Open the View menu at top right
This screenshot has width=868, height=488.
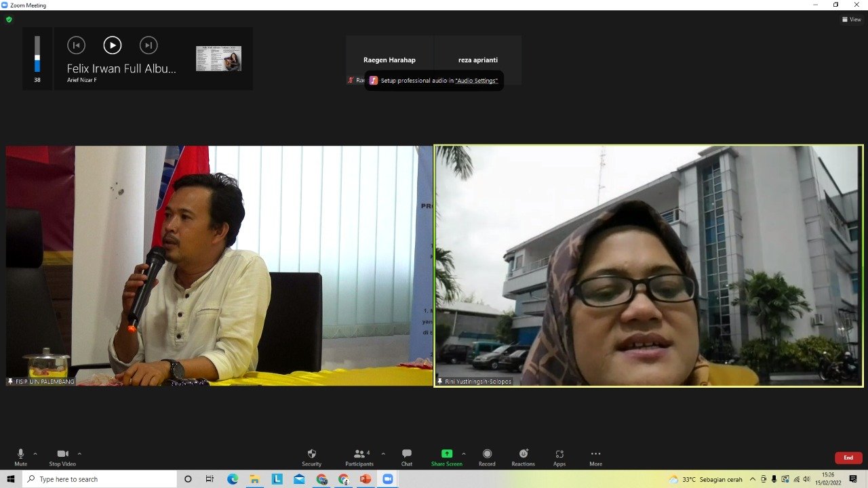point(851,20)
